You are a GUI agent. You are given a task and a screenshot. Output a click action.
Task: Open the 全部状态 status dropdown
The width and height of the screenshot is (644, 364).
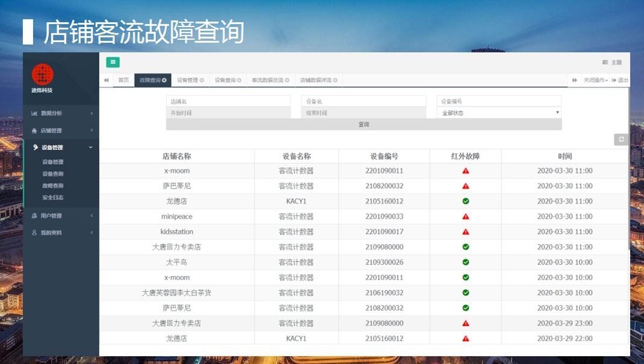pyautogui.click(x=499, y=113)
